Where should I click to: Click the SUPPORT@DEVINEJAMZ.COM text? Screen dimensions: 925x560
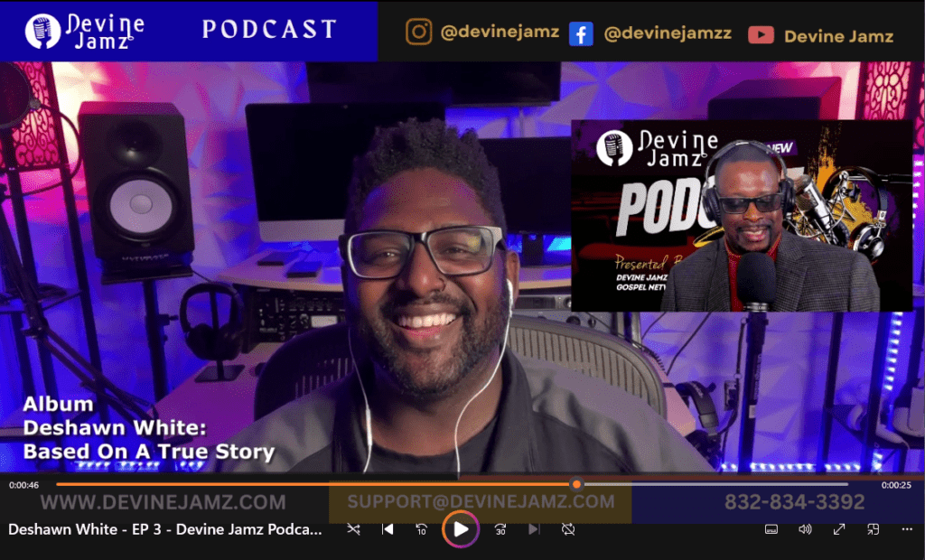pyautogui.click(x=481, y=501)
